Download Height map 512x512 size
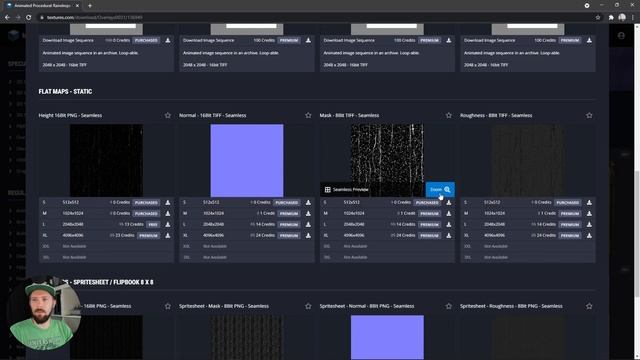Screen dimensions: 640x360 (x=168, y=202)
